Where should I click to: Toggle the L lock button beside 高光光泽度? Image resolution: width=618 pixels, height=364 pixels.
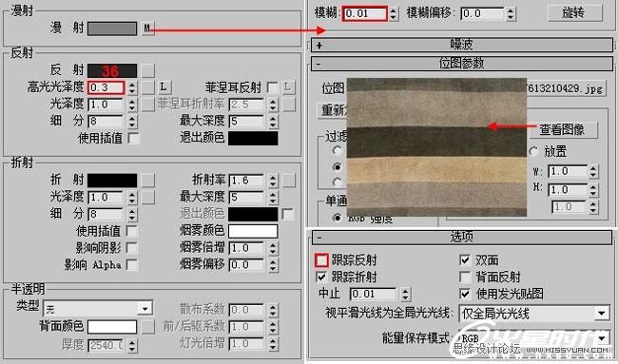[164, 87]
